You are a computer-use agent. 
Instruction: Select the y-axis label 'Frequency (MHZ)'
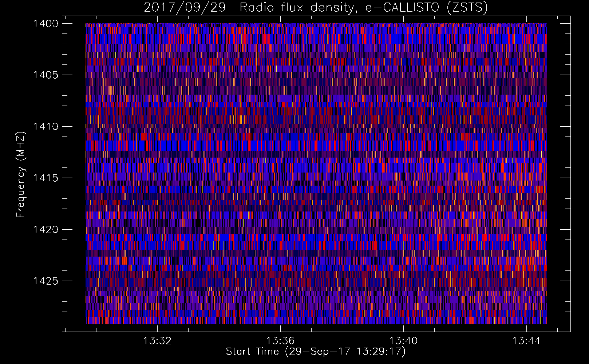point(21,175)
